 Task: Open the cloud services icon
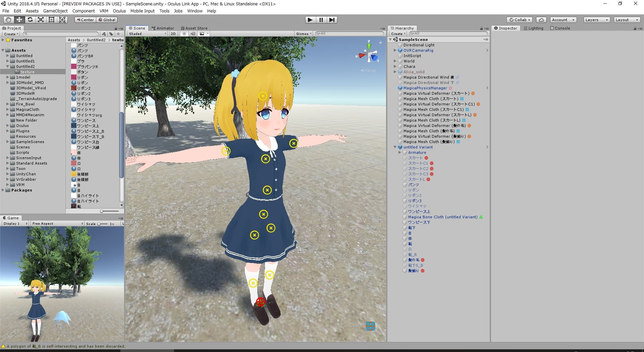pos(541,20)
